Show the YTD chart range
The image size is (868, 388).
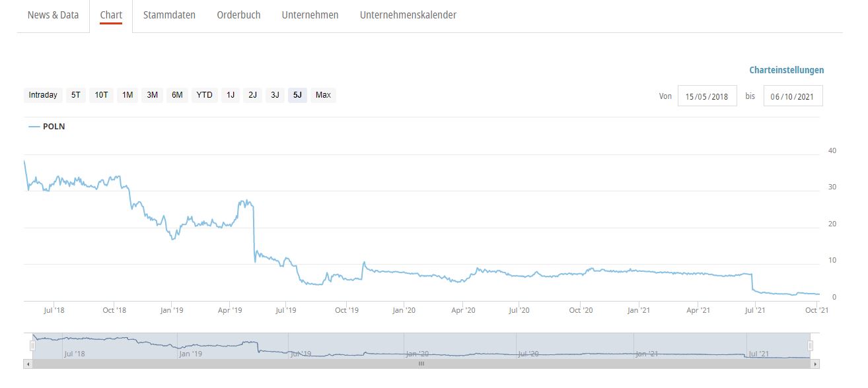204,94
